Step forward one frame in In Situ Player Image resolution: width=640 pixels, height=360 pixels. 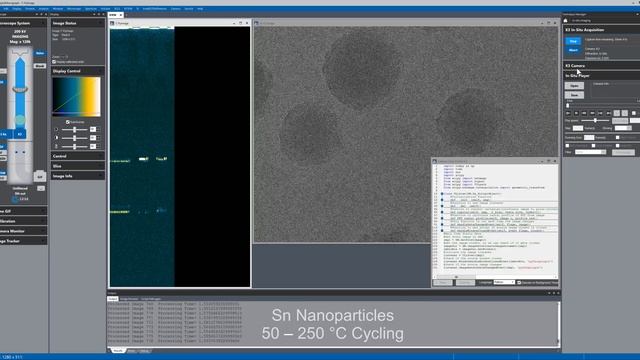[x=600, y=113]
